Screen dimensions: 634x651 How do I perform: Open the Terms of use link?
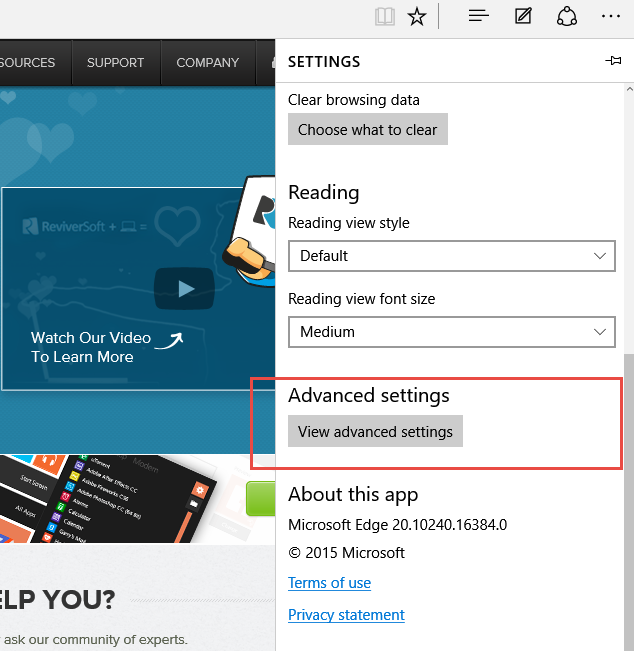[x=329, y=583]
